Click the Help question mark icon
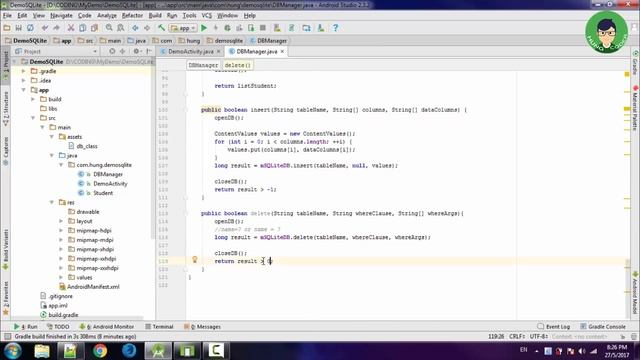Image resolution: width=640 pixels, height=360 pixels. [336, 28]
